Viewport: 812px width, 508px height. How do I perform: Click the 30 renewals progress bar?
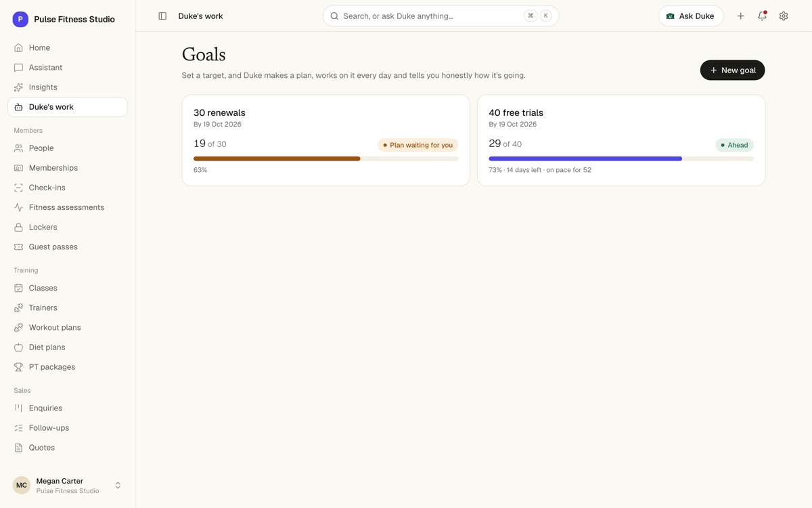tap(325, 158)
